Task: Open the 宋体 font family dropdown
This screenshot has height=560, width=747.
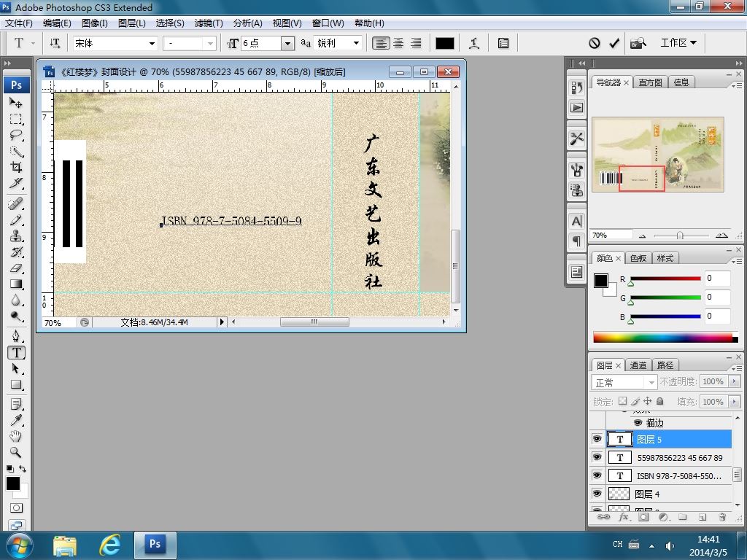Action: pyautogui.click(x=152, y=43)
